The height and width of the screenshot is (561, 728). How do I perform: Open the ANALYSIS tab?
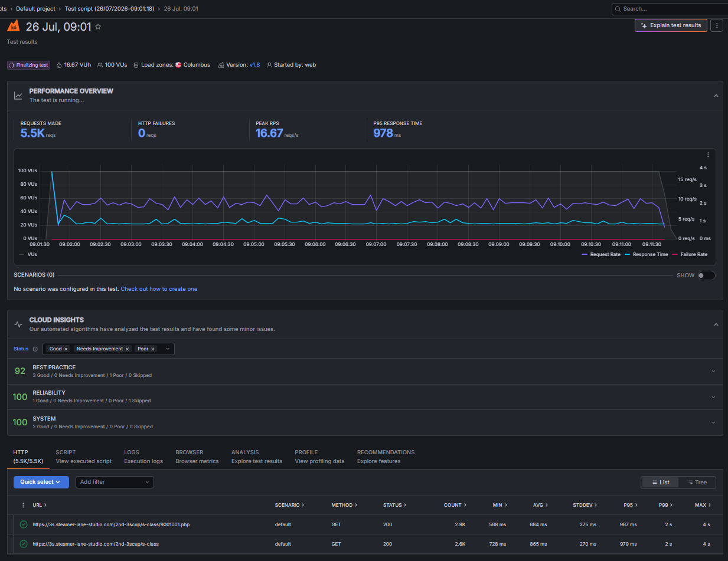pos(257,457)
